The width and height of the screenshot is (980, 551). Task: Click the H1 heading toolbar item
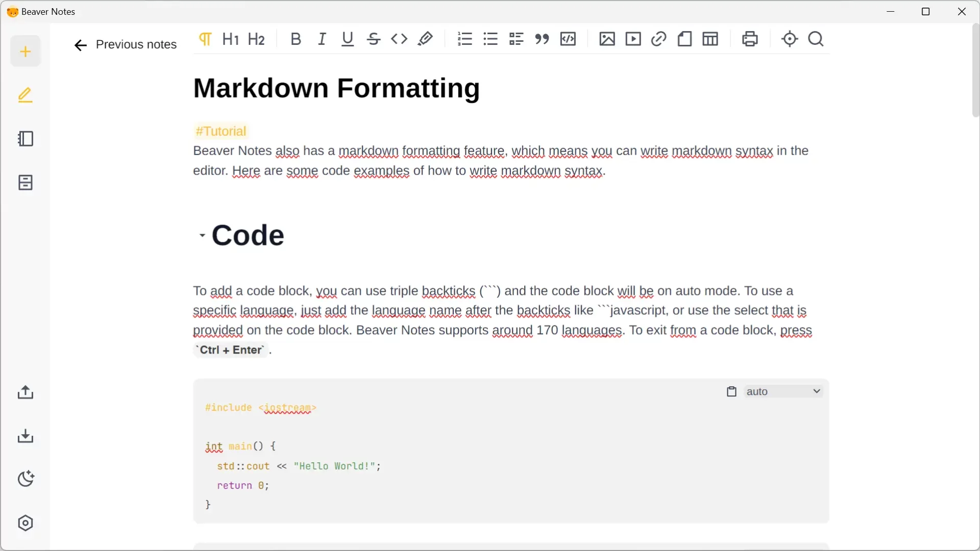(230, 39)
